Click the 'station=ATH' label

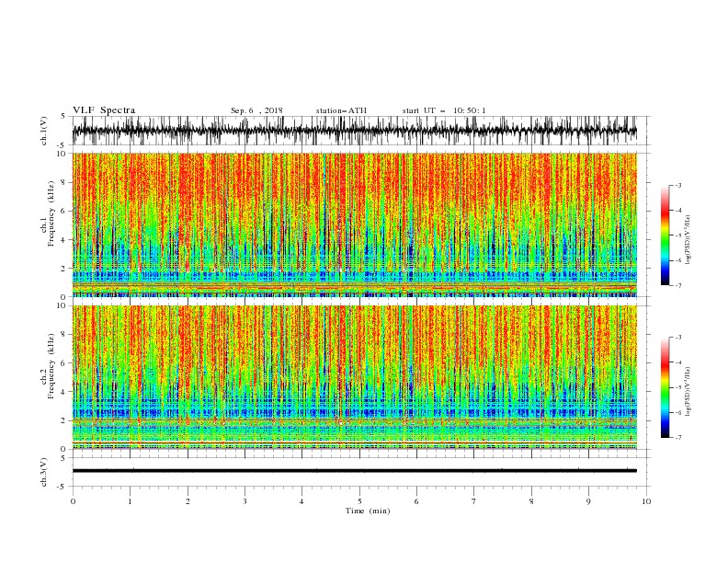click(x=341, y=110)
